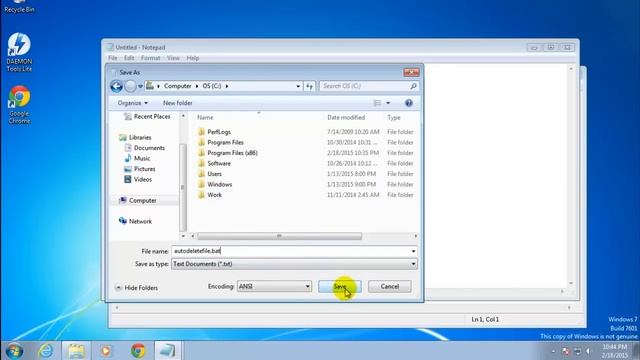Click the File name input field

[291, 251]
